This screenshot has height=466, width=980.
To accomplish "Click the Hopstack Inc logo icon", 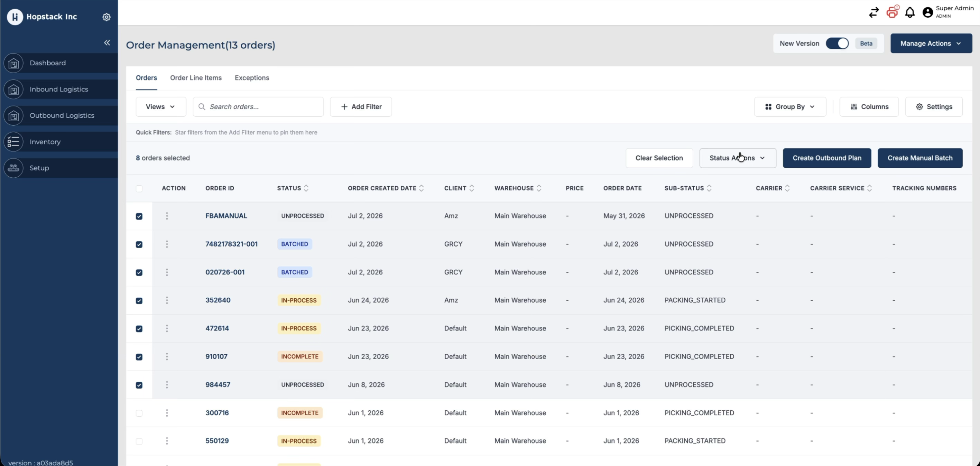I will 15,17.
